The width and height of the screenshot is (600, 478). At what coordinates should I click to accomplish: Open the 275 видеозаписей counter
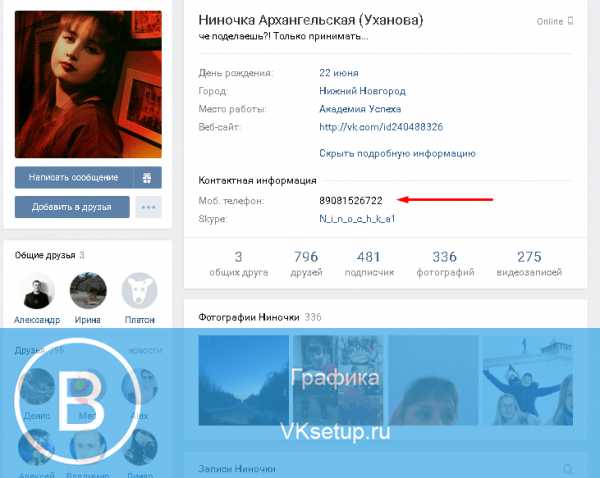point(529,263)
